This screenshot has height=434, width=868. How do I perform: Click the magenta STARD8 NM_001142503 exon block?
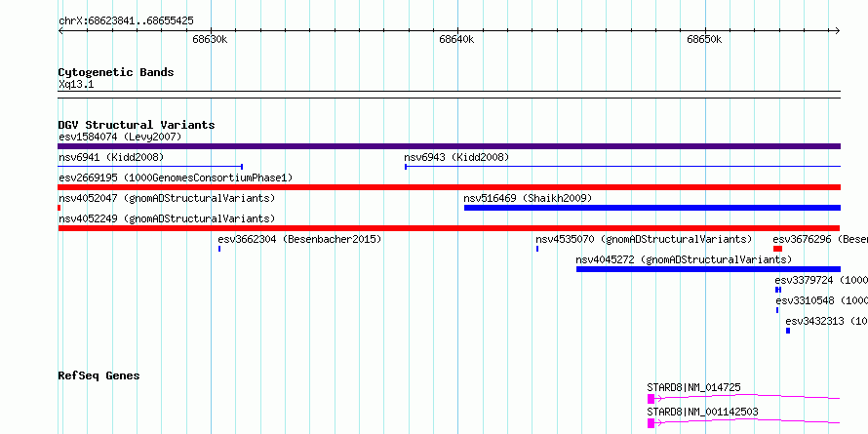coord(651,423)
